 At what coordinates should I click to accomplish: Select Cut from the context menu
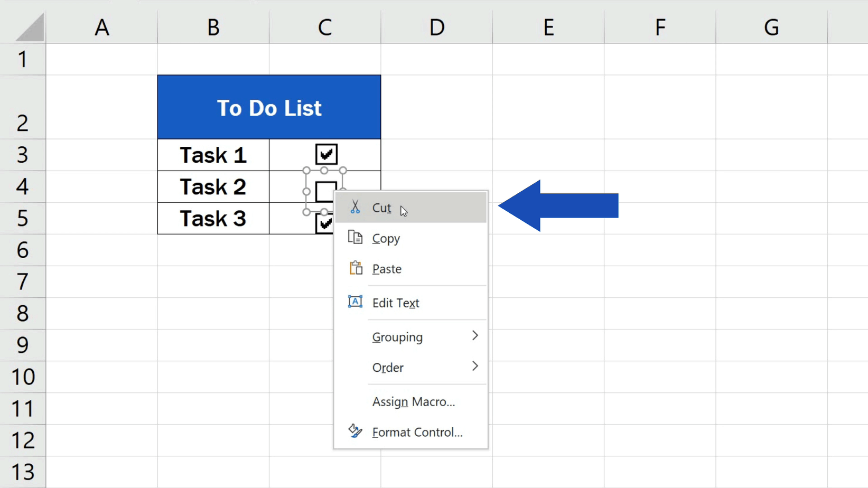point(381,208)
